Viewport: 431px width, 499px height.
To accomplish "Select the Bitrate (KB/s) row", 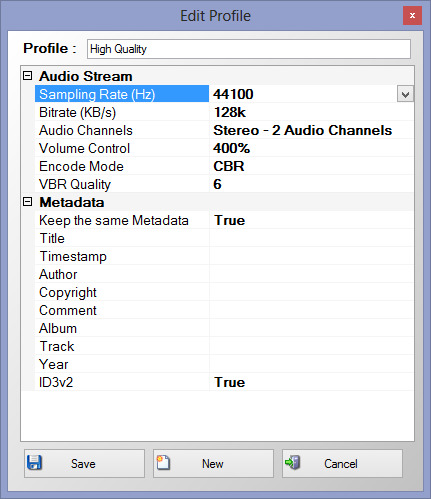I will tap(224, 112).
